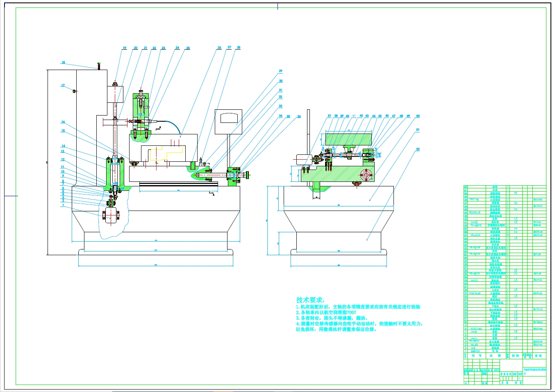Select balloon 37 in the side view

click(329, 116)
